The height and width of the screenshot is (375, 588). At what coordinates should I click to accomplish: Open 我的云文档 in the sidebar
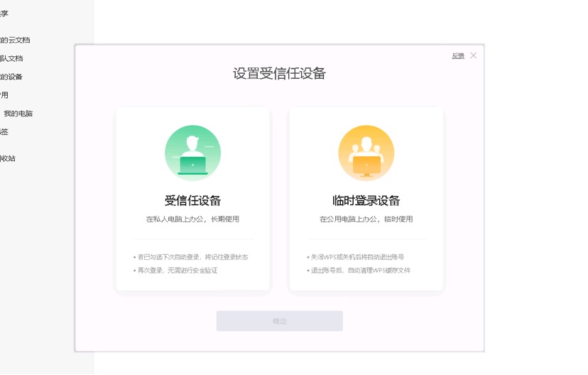(14, 40)
